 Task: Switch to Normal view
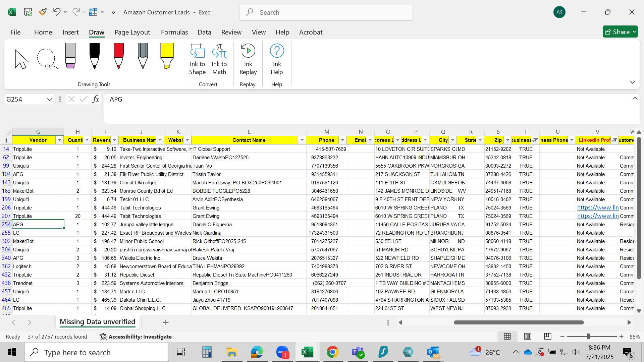pos(507,336)
